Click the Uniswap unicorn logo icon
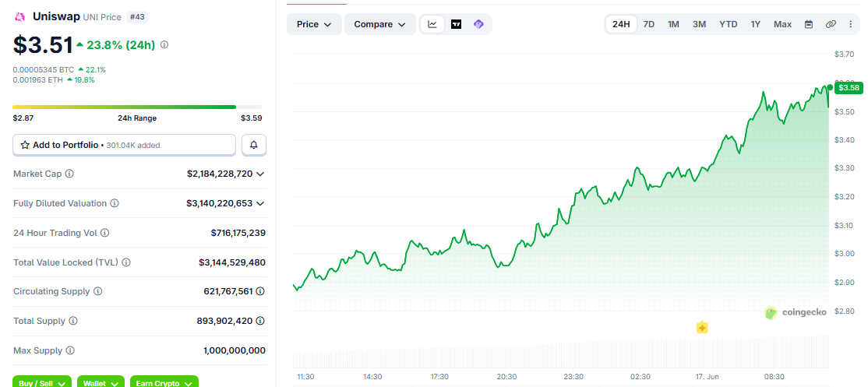The width and height of the screenshot is (868, 387). pos(20,17)
